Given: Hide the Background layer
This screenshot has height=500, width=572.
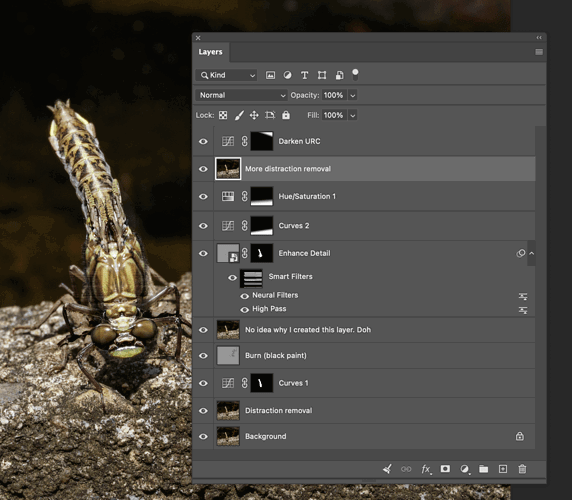Looking at the screenshot, I should [x=203, y=437].
